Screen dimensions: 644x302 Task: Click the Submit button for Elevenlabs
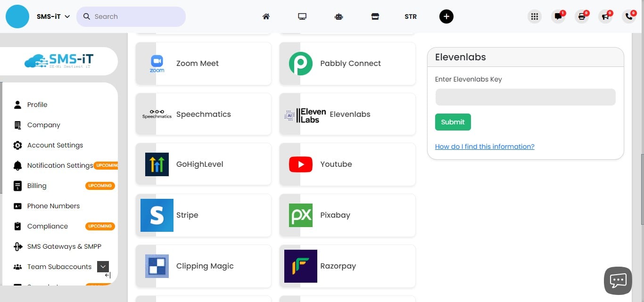click(x=453, y=122)
